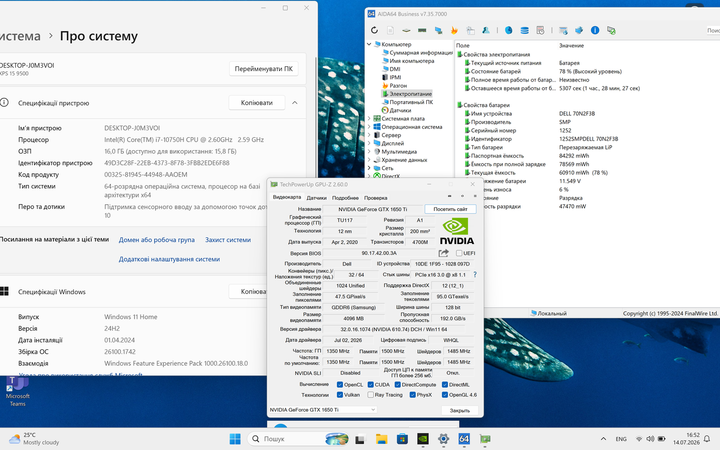Open the Windows Start menu
Image resolution: width=720 pixels, height=450 pixels.
235,439
